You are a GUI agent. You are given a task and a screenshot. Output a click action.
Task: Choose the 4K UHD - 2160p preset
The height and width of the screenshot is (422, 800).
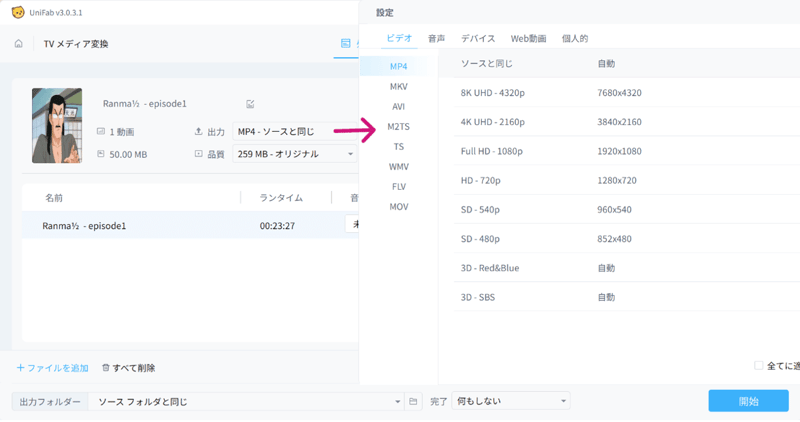click(x=627, y=122)
